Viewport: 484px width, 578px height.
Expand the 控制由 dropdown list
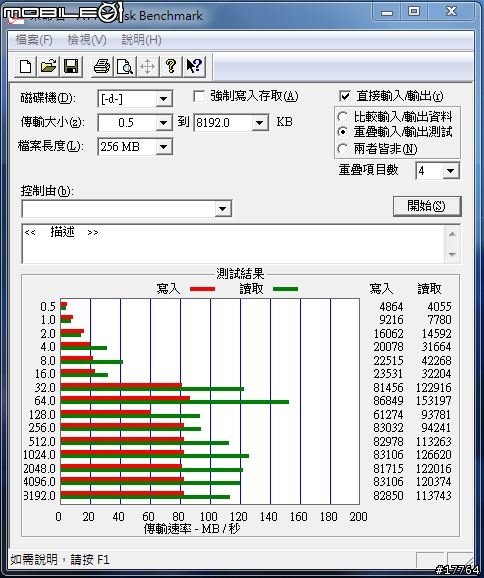pyautogui.click(x=223, y=209)
